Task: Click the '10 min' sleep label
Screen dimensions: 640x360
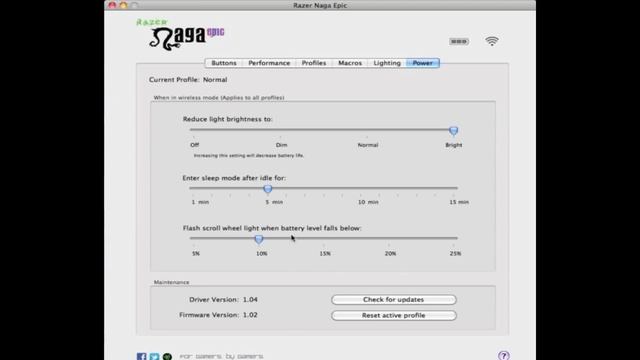Action: pyautogui.click(x=368, y=202)
